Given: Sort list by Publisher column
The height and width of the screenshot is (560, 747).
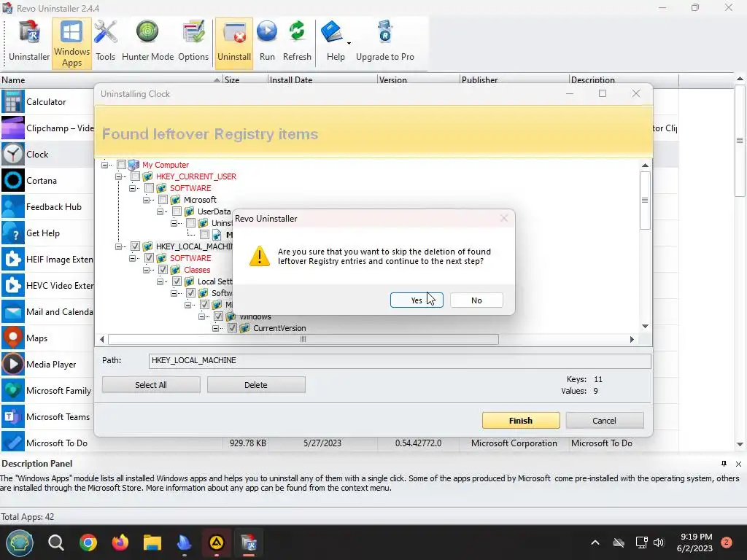Looking at the screenshot, I should [514, 80].
